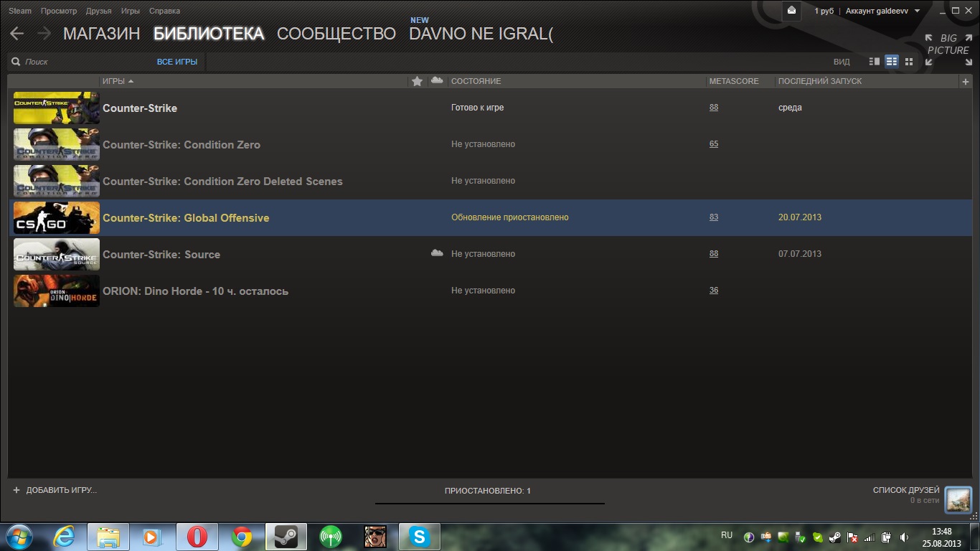The height and width of the screenshot is (551, 980).
Task: Open Skype from taskbar
Action: [420, 537]
